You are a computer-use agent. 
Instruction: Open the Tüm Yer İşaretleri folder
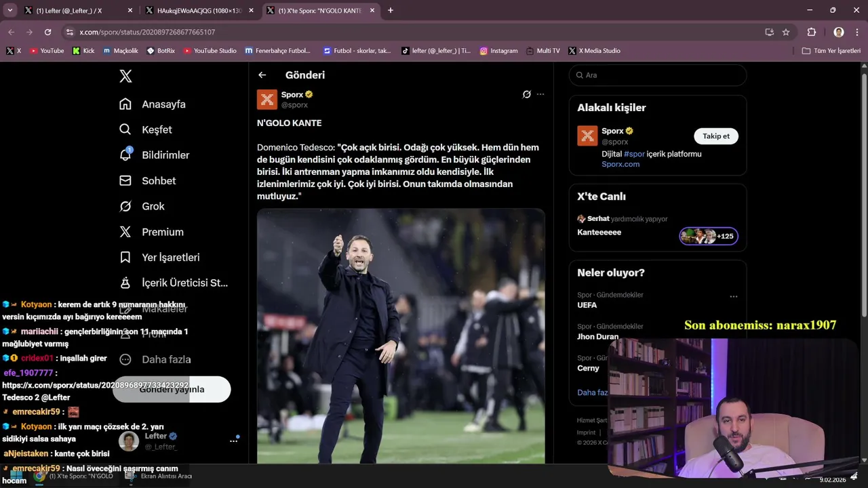(x=831, y=51)
